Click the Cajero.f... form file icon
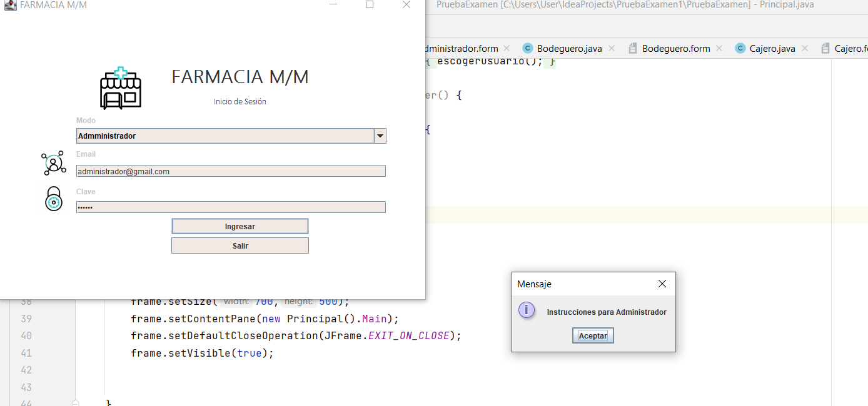 click(825, 48)
